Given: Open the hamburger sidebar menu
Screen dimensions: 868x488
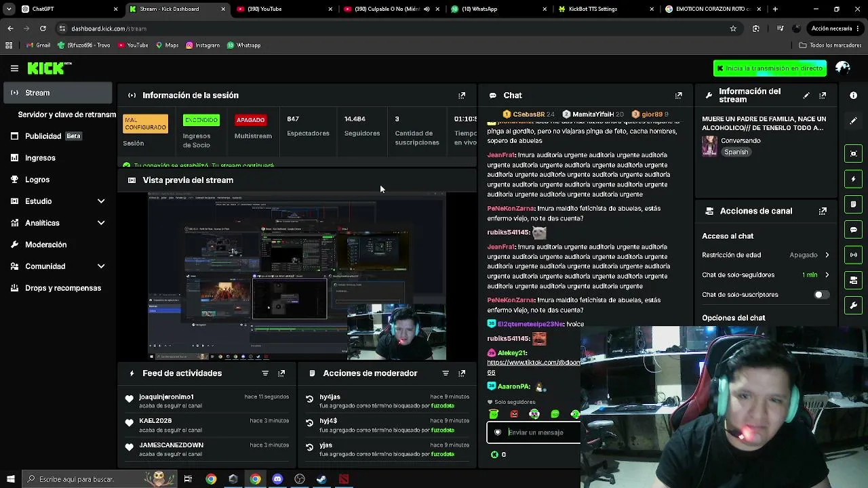Looking at the screenshot, I should (14, 68).
